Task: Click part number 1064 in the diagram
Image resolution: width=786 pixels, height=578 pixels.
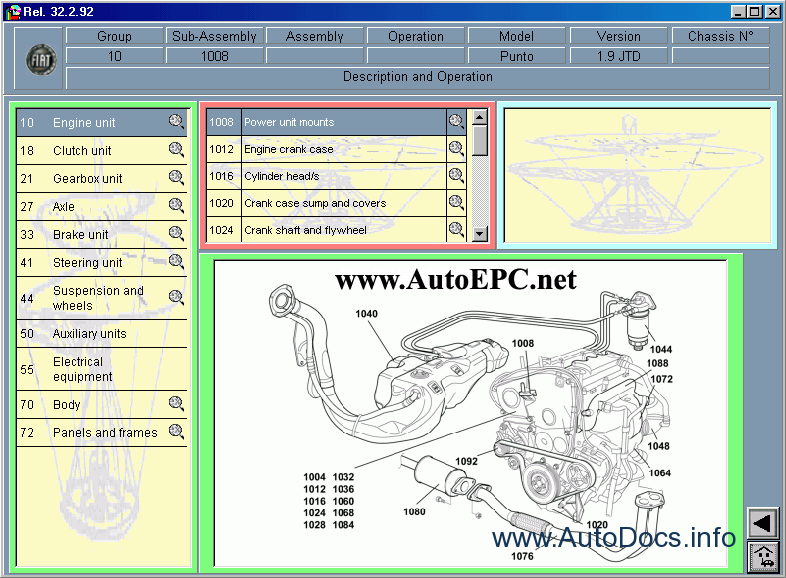Action: click(x=660, y=473)
